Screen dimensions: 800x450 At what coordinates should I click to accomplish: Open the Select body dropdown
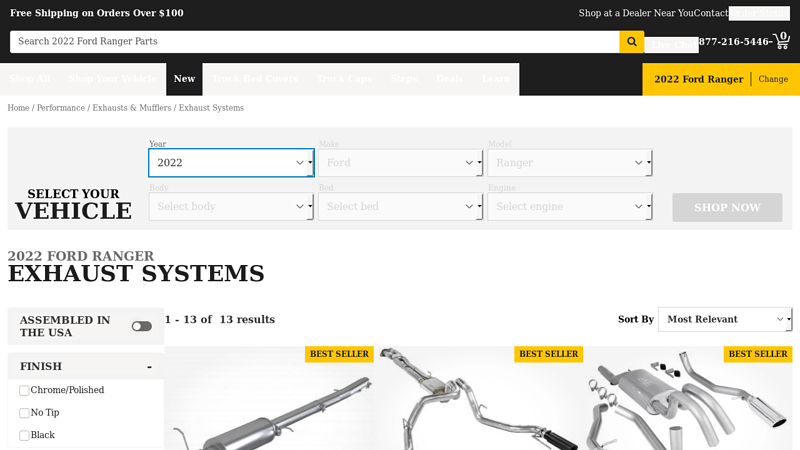(231, 207)
